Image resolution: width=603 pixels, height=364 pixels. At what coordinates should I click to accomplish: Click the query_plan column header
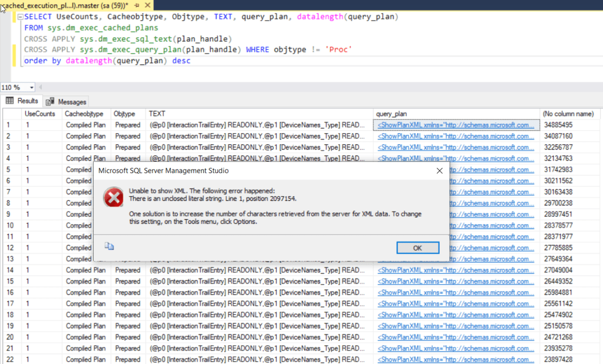(x=391, y=114)
